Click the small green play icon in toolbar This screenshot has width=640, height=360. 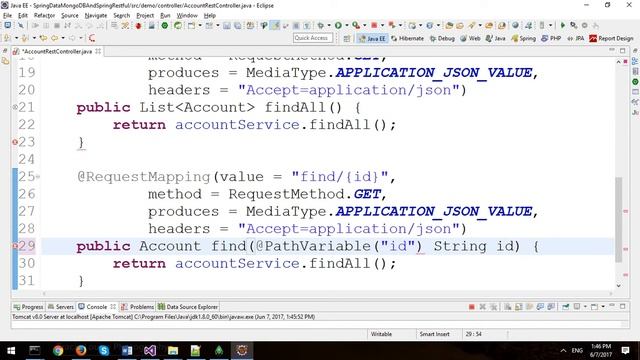(x=562, y=25)
